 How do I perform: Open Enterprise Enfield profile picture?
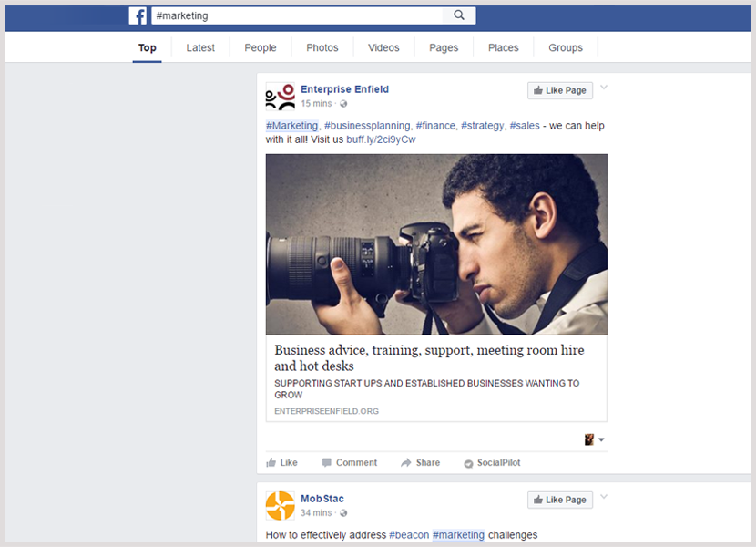tap(281, 97)
